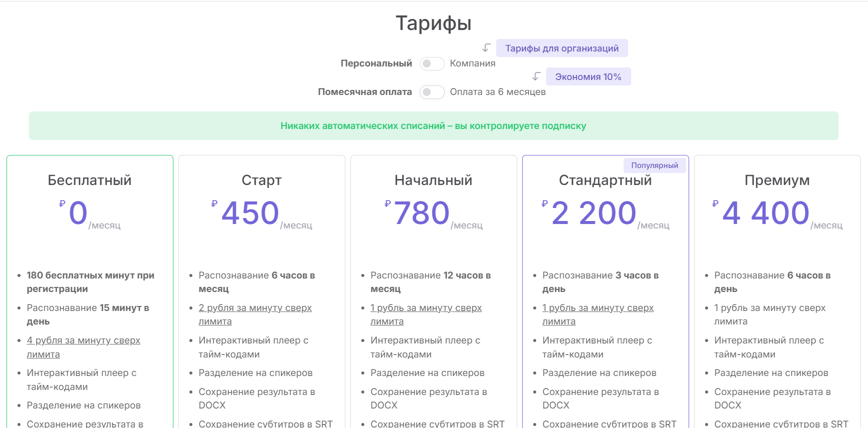Click the curved arrow beside Экономия 10%

point(536,76)
